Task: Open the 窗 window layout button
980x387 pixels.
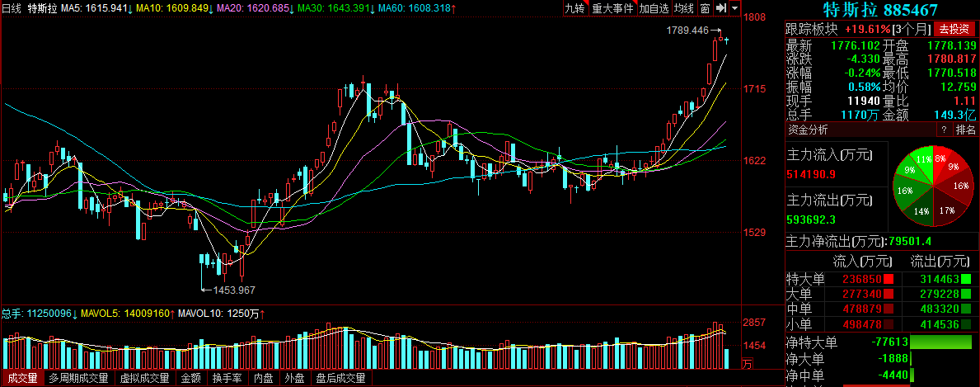Action: [x=705, y=8]
